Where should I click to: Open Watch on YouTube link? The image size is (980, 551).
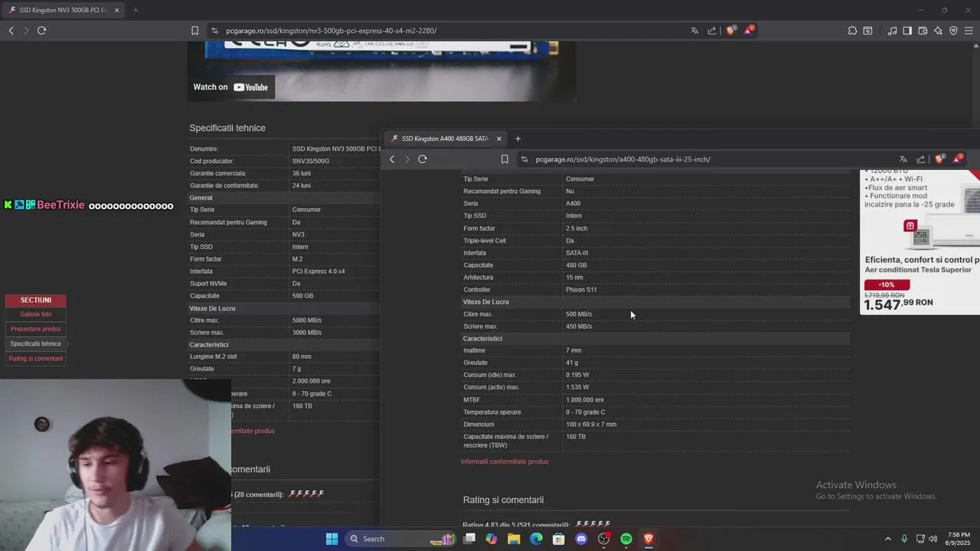point(230,87)
